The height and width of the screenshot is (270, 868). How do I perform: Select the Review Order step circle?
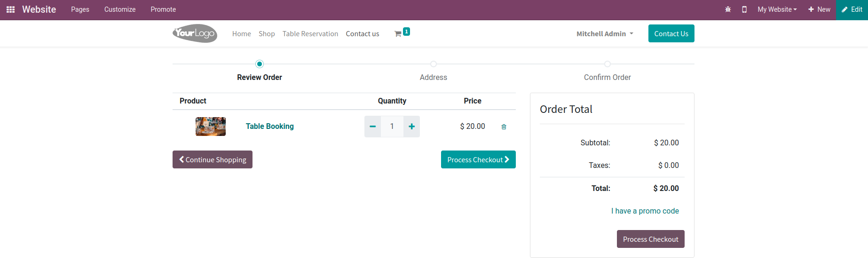coord(260,64)
